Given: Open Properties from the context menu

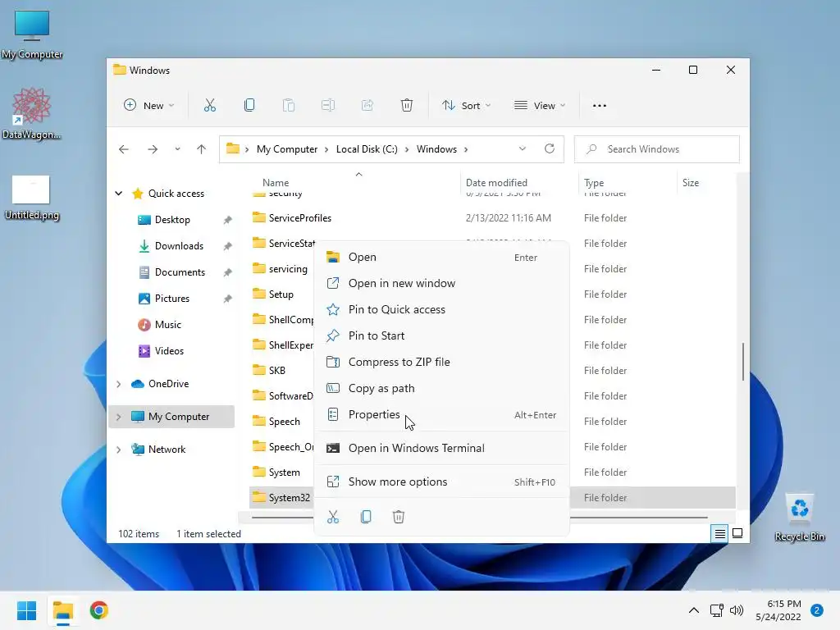Looking at the screenshot, I should (x=441, y=414).
